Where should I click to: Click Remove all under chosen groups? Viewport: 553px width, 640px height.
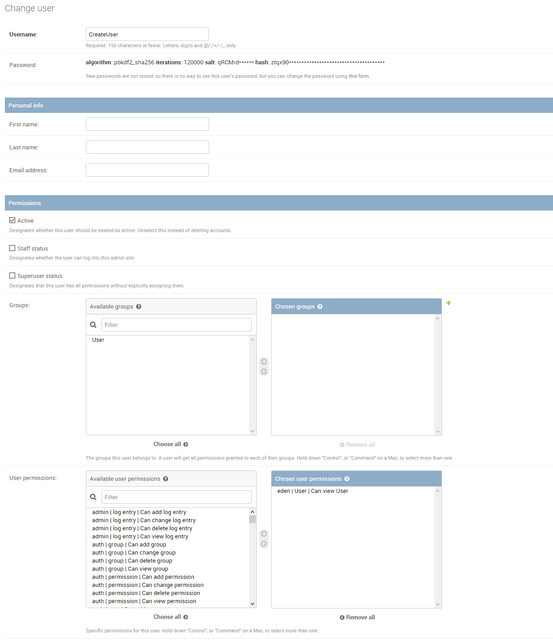[x=357, y=444]
